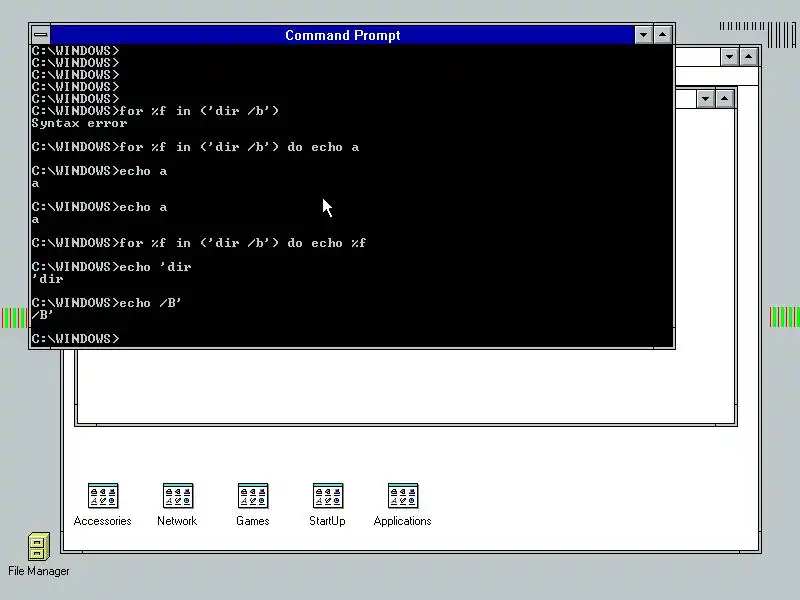The width and height of the screenshot is (800, 600).
Task: Minimize the inner group window behind
Action: (706, 98)
